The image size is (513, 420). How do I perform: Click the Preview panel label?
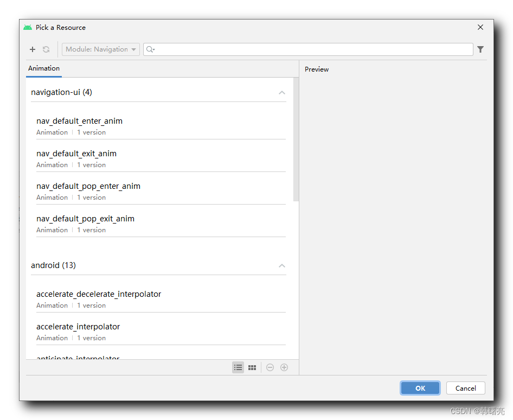pos(316,69)
